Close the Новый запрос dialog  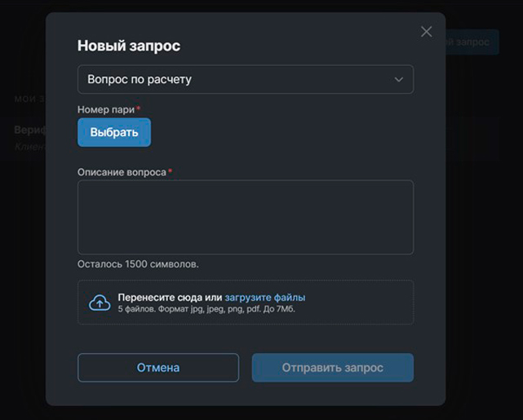pos(426,32)
